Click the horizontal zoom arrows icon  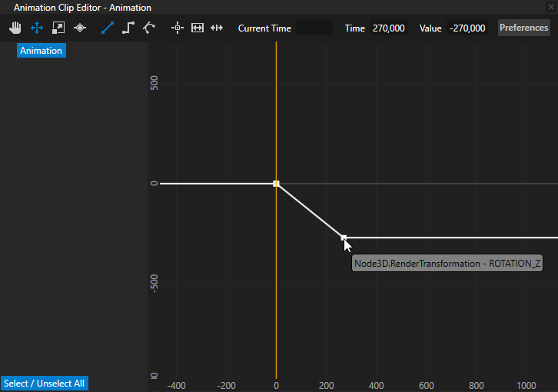tap(217, 28)
